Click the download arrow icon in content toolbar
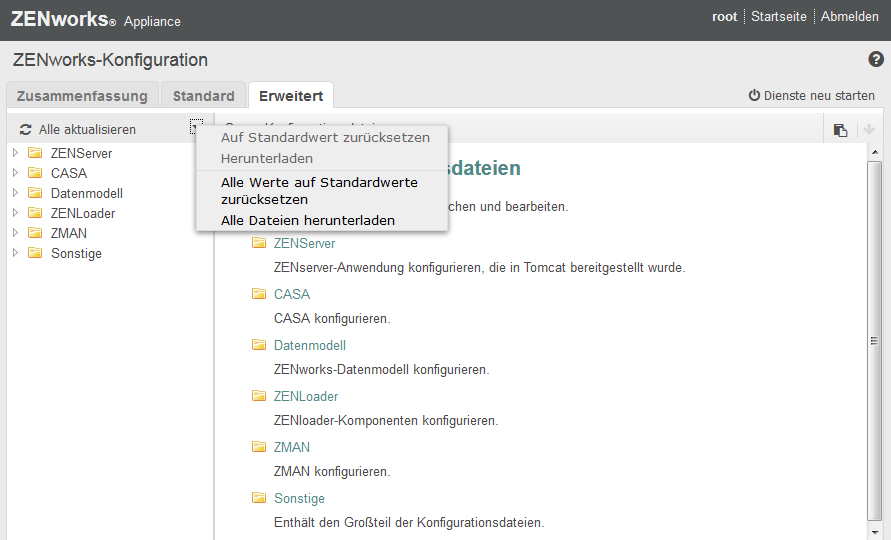Image resolution: width=891 pixels, height=540 pixels. point(868,130)
